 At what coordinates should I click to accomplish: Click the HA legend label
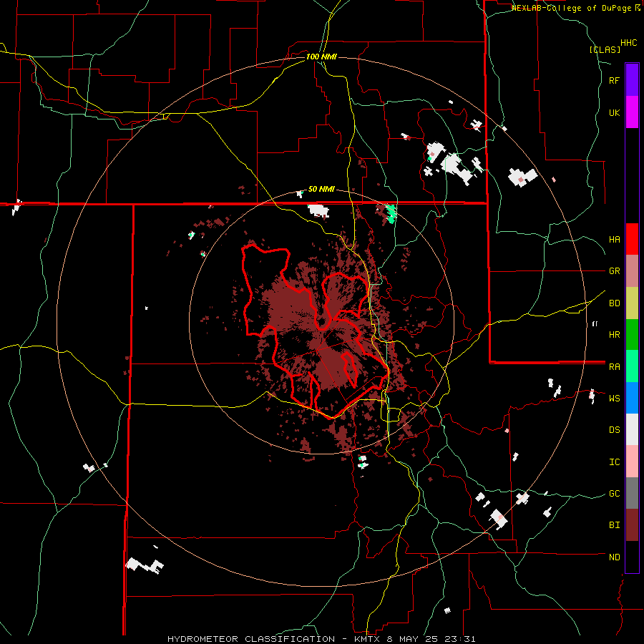pyautogui.click(x=614, y=240)
